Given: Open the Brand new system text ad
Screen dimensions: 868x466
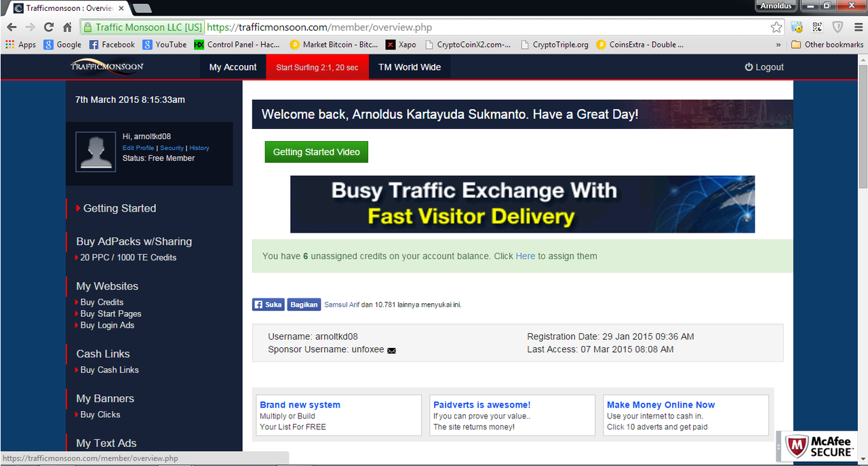Looking at the screenshot, I should coord(300,405).
